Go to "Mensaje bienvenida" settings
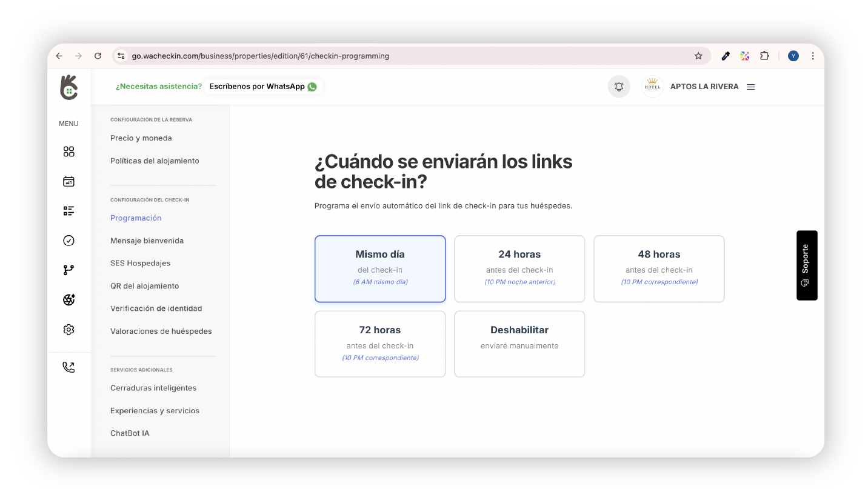This screenshot has width=868, height=489. click(x=147, y=241)
